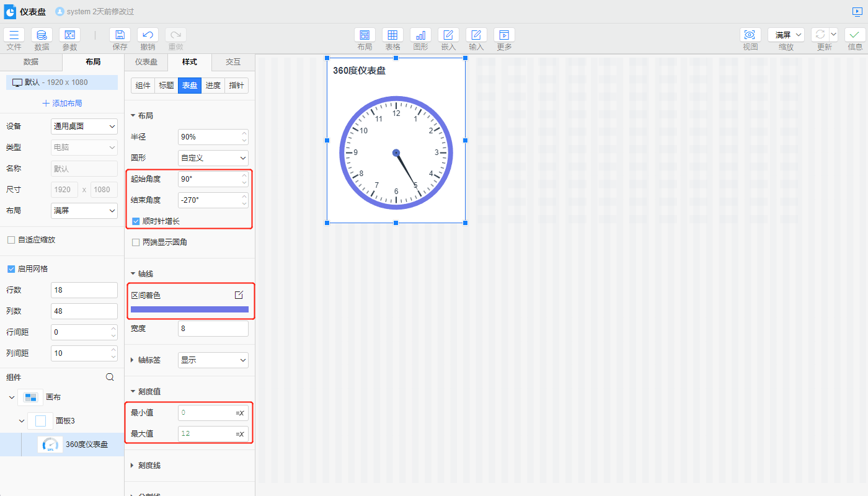Click the 添加布局 link

pyautogui.click(x=62, y=104)
